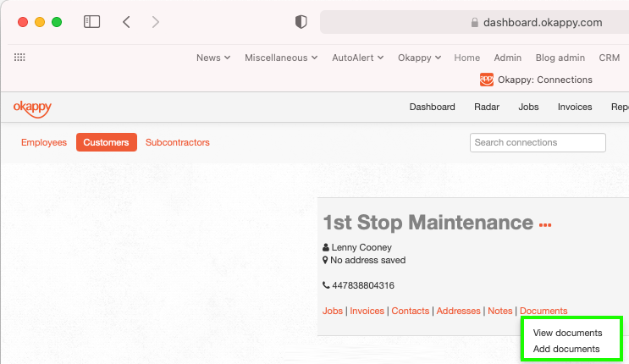The height and width of the screenshot is (364, 629).
Task: Expand the Okappy bookmarks folder
Action: click(x=420, y=58)
